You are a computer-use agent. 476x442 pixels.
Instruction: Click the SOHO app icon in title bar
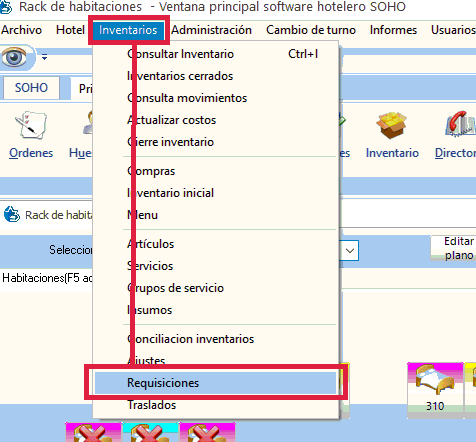point(6,7)
